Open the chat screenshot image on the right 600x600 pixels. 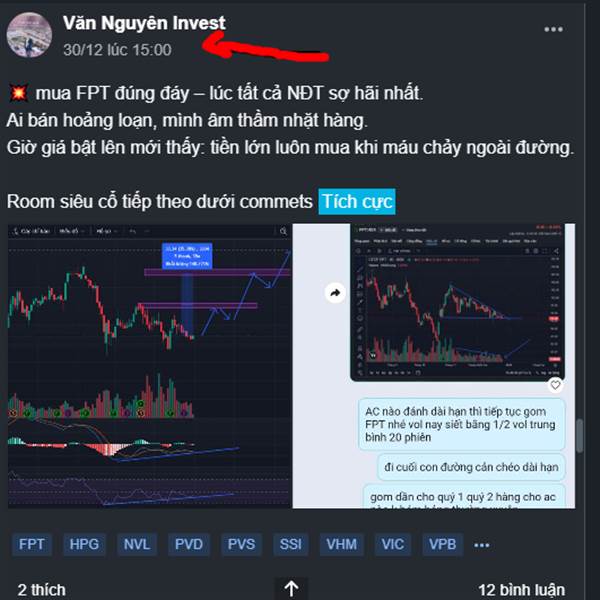point(434,366)
